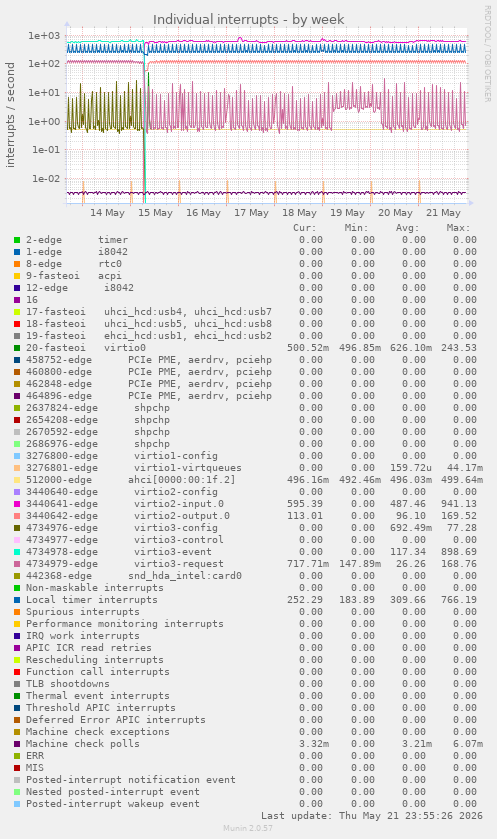Click the pink swatch for virtio3-request
This screenshot has width=497, height=839.
click(17, 564)
